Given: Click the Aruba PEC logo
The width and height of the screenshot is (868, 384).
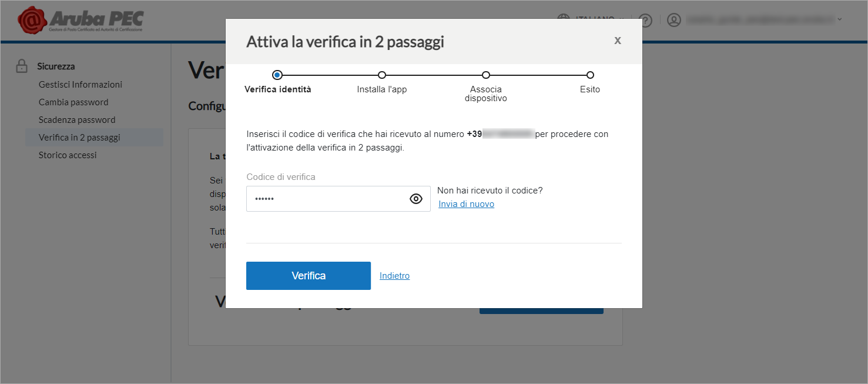Looking at the screenshot, I should (x=81, y=21).
